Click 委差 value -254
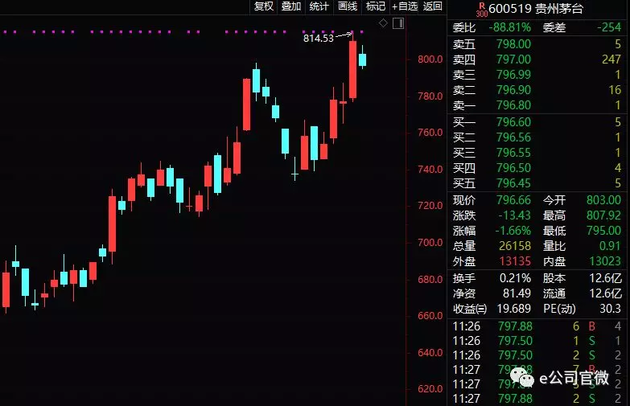This screenshot has width=630, height=406. (609, 27)
